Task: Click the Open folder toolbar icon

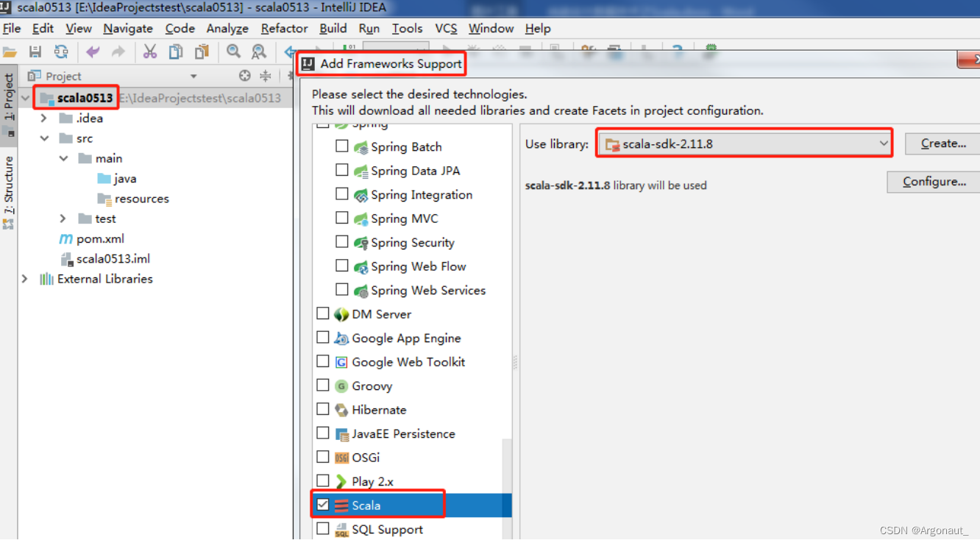Action: [10, 52]
